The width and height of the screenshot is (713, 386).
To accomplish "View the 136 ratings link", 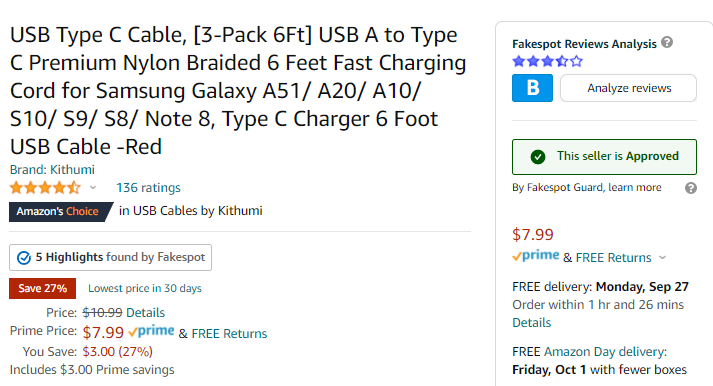I will [148, 187].
